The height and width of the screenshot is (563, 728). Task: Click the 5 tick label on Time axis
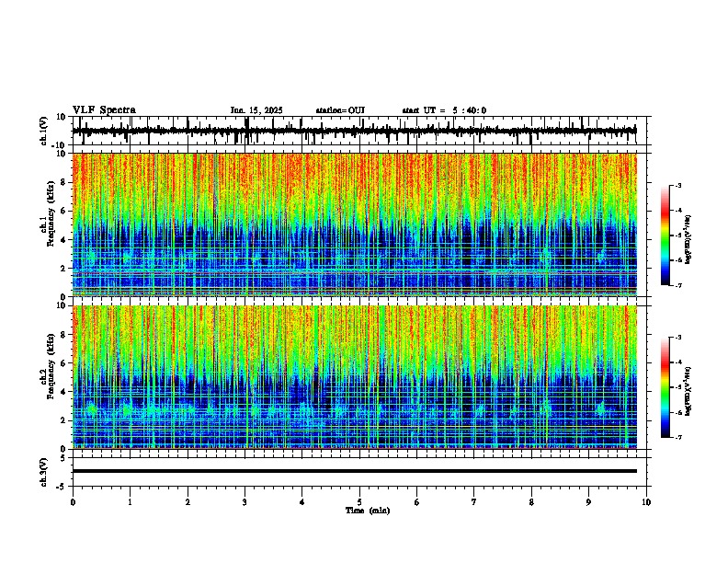point(359,502)
